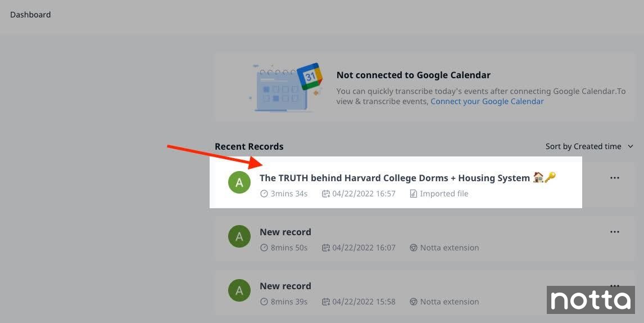
Task: Click the calendar icon beside 04/22/2022 16:57
Action: coord(325,194)
